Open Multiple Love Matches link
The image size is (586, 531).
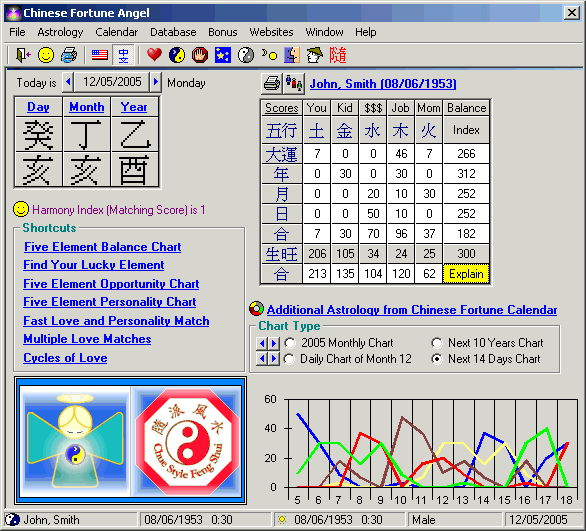click(87, 339)
